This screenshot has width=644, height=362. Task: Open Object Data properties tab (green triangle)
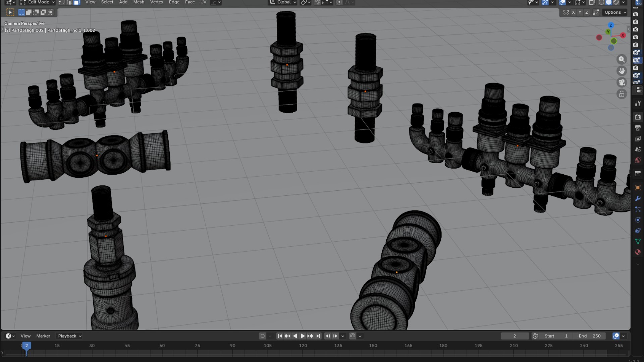[638, 241]
